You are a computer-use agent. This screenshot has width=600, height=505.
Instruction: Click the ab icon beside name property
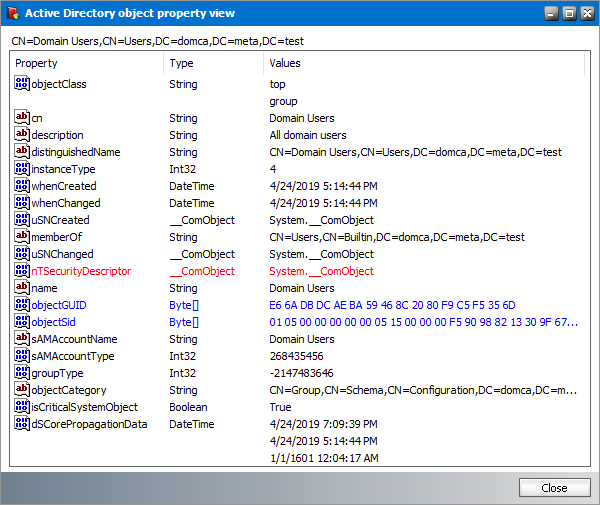22,287
